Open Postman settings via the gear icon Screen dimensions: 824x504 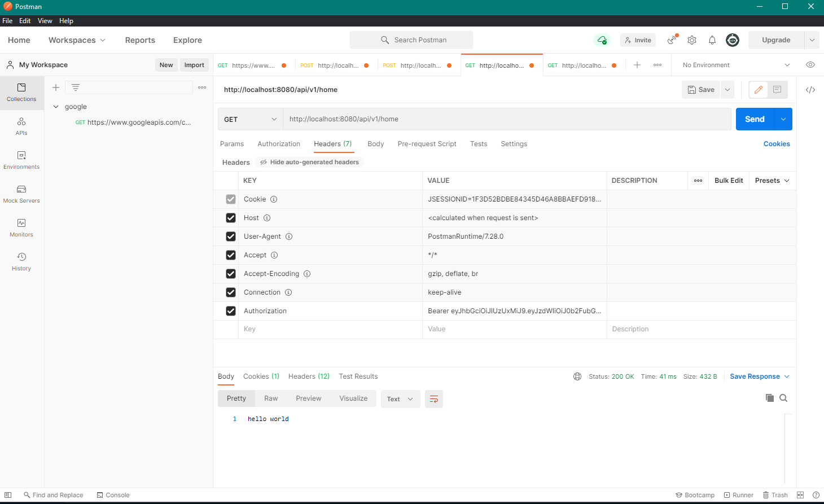click(x=692, y=40)
